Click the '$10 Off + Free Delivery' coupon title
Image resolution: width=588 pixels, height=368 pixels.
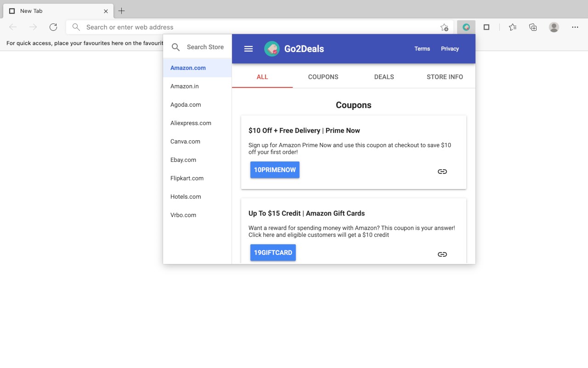coord(304,131)
